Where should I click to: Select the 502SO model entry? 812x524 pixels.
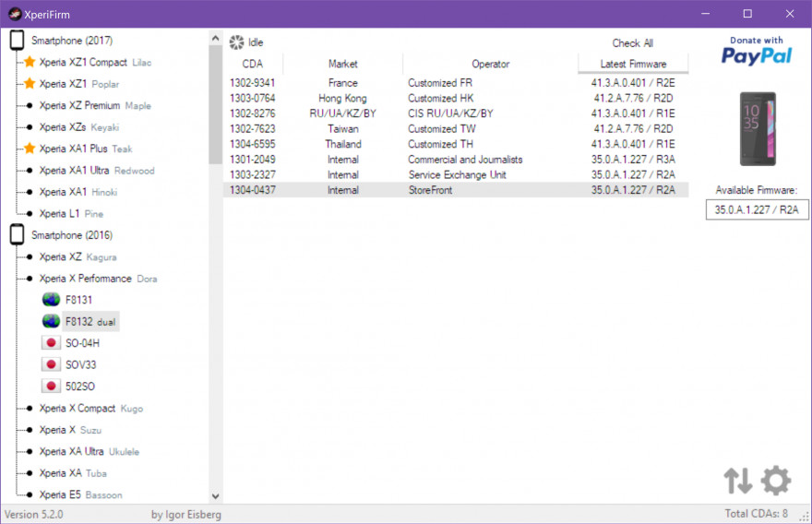click(x=80, y=387)
